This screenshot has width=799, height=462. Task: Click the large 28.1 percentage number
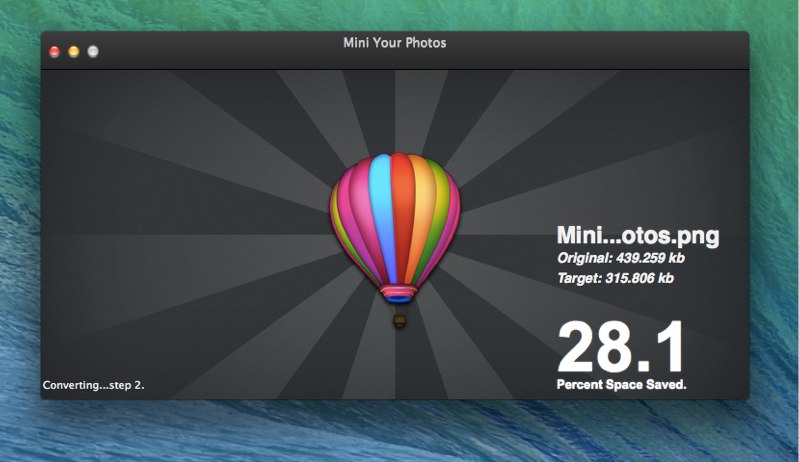(x=621, y=348)
